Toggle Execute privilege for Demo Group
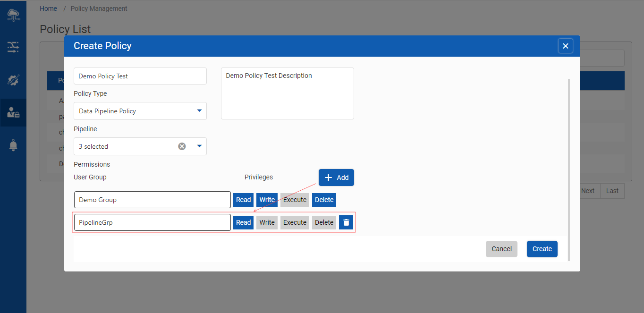This screenshot has width=644, height=313. 295,200
